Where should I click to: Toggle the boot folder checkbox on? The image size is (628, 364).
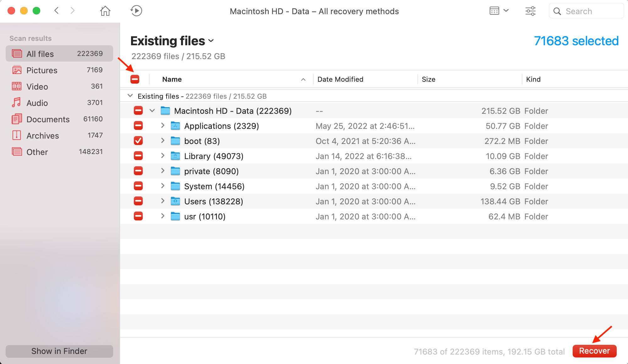point(139,141)
